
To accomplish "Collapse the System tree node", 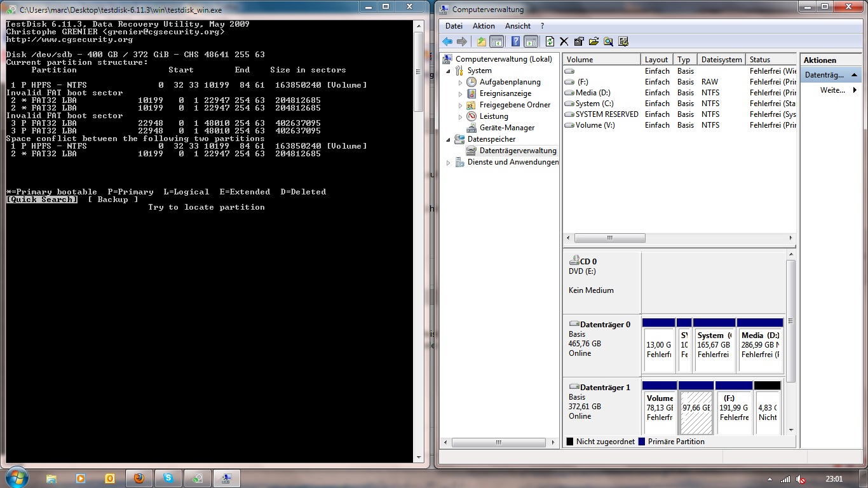I will click(448, 71).
